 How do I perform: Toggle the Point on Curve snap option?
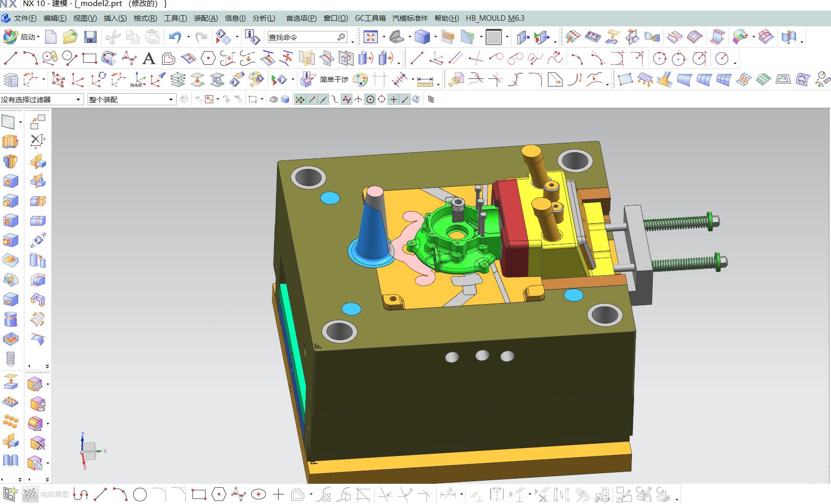pyautogui.click(x=405, y=100)
